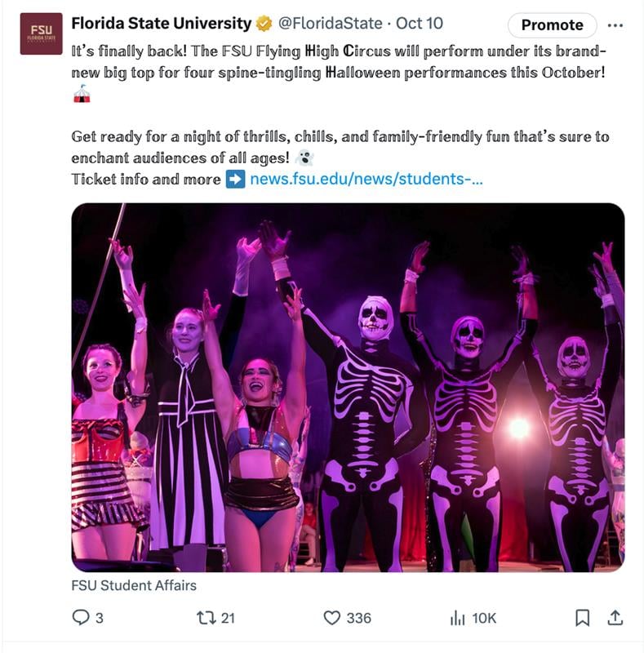Click the blue right-arrow emoji before the link

[x=235, y=179]
